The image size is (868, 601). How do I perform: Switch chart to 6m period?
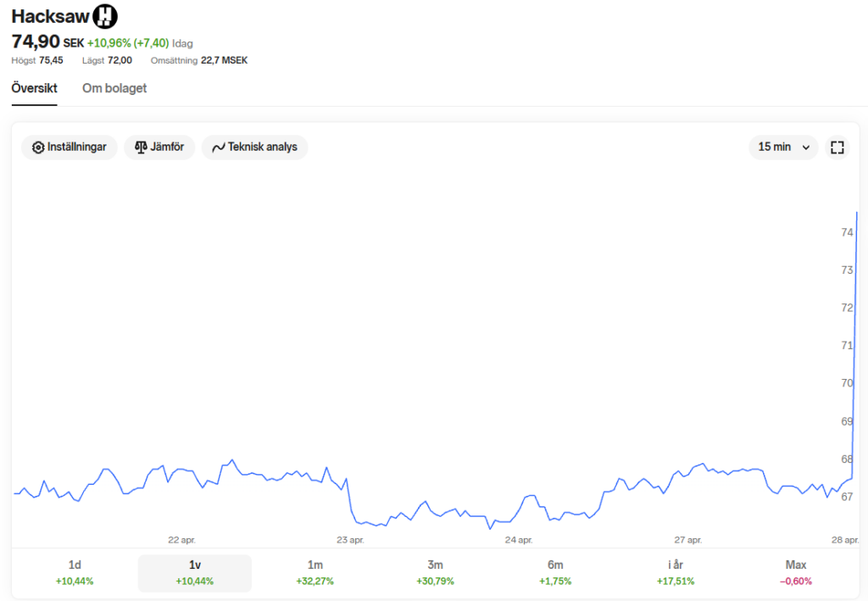tap(555, 572)
